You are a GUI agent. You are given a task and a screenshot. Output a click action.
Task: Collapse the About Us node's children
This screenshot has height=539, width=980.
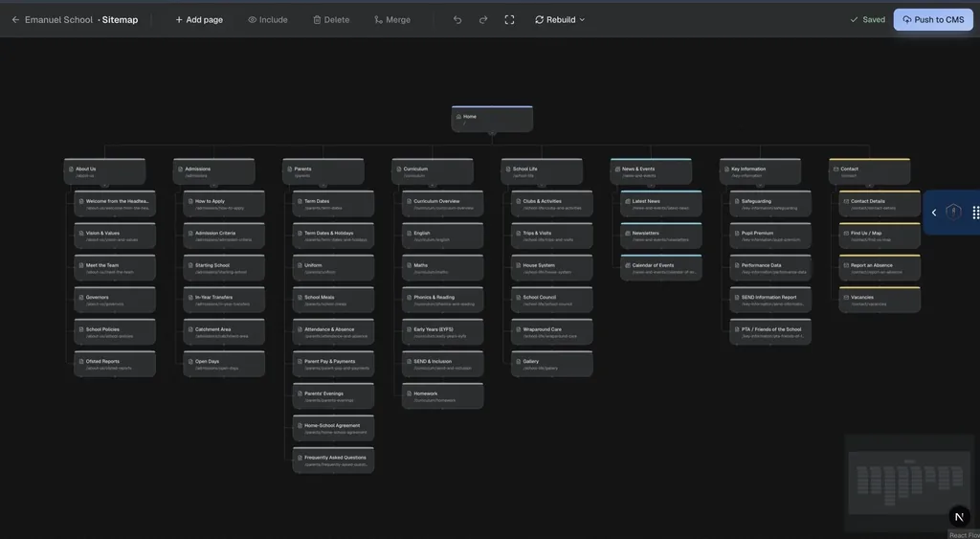tap(104, 185)
